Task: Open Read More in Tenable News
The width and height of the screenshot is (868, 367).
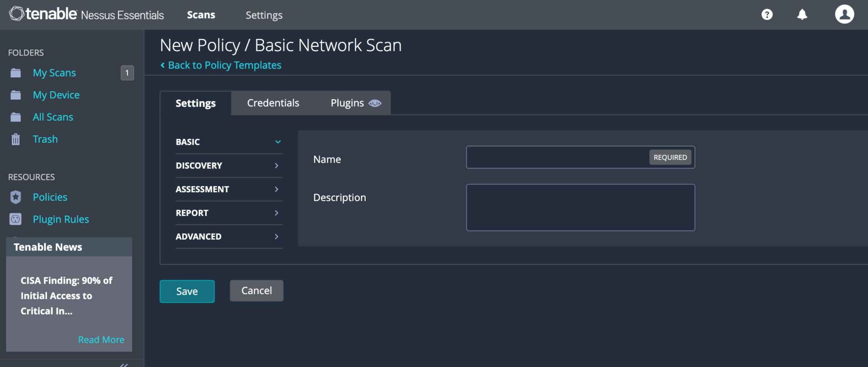Action: [x=101, y=339]
